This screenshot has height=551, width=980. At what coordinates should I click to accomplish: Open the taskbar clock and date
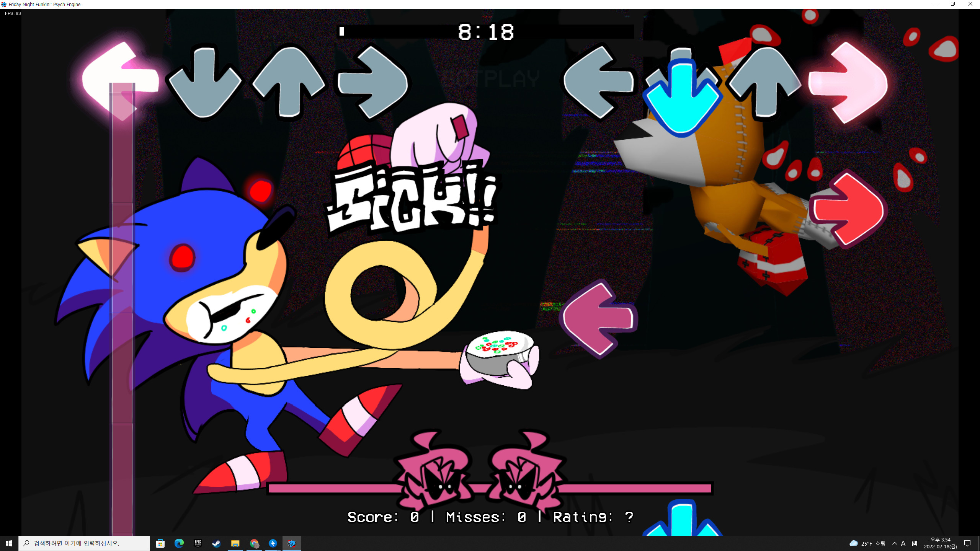pos(941,543)
